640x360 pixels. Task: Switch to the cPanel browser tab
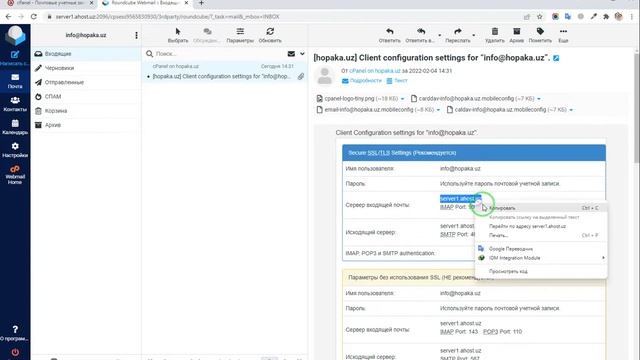[50, 3]
